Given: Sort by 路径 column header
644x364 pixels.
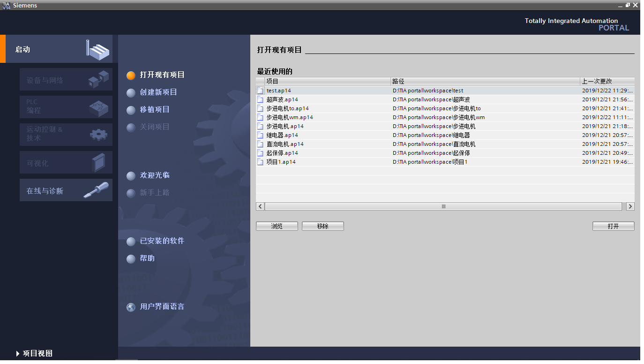Looking at the screenshot, I should coord(486,82).
